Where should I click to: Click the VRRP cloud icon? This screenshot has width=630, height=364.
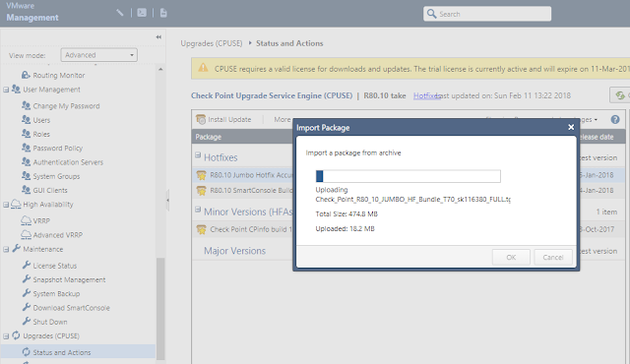[26, 220]
